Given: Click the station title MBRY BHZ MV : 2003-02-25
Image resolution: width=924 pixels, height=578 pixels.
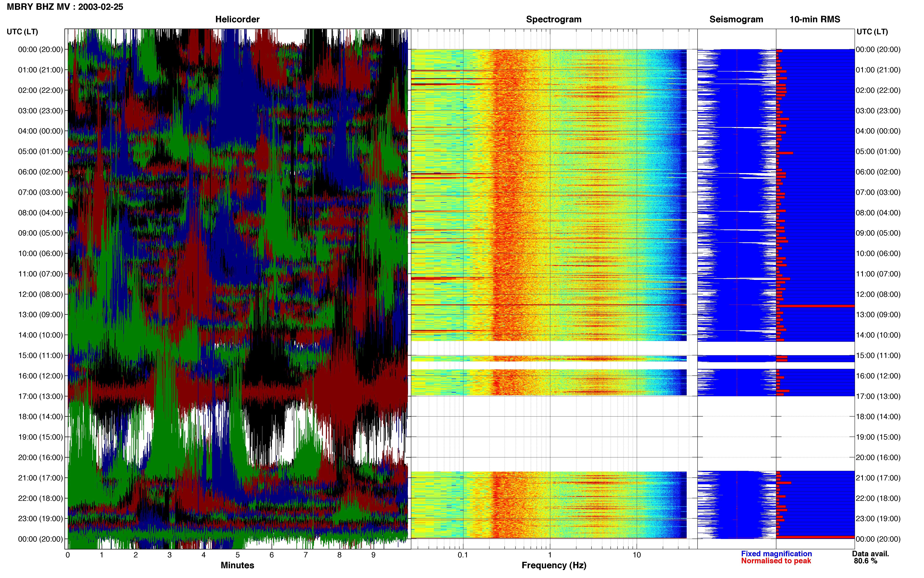Looking at the screenshot, I should [65, 7].
